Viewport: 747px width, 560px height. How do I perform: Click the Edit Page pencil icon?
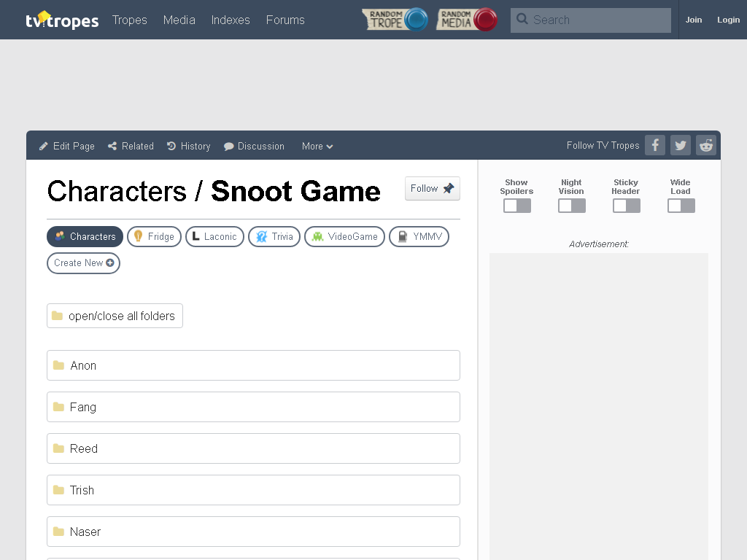pos(43,146)
